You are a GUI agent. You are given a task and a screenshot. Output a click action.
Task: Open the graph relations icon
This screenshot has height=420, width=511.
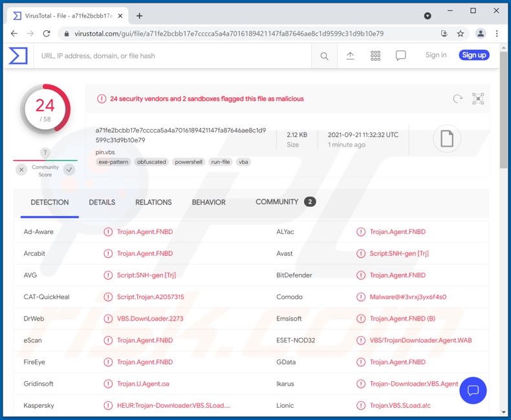(478, 99)
